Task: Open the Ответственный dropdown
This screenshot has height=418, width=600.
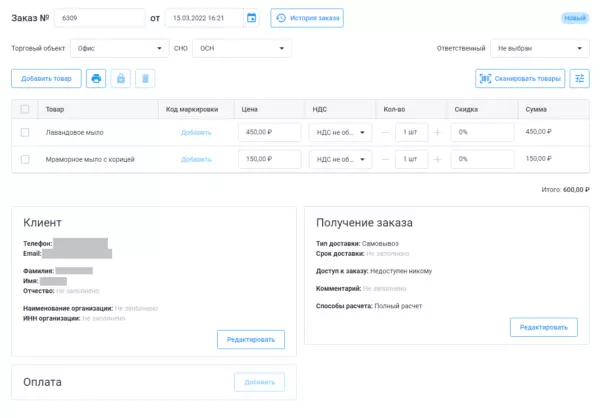Action: click(540, 48)
